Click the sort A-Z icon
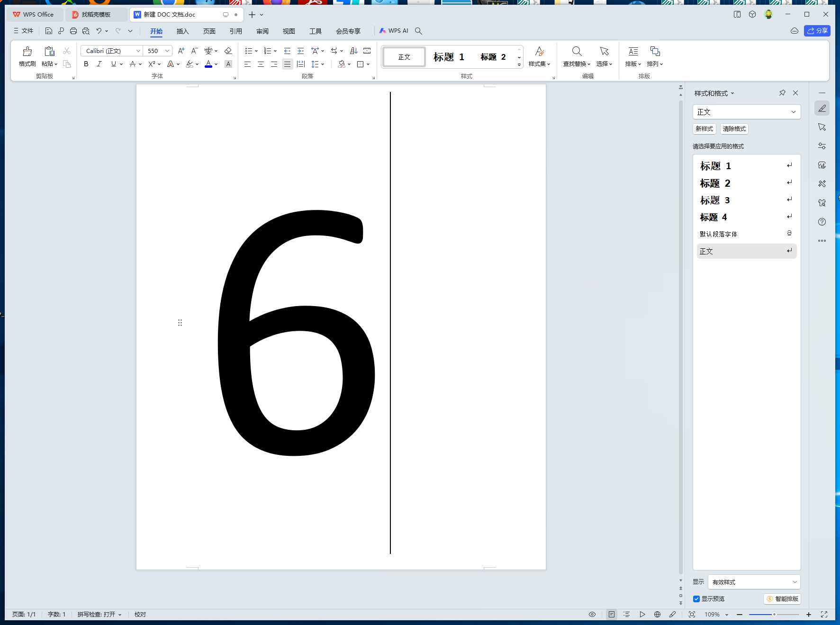840x625 pixels. [x=353, y=51]
